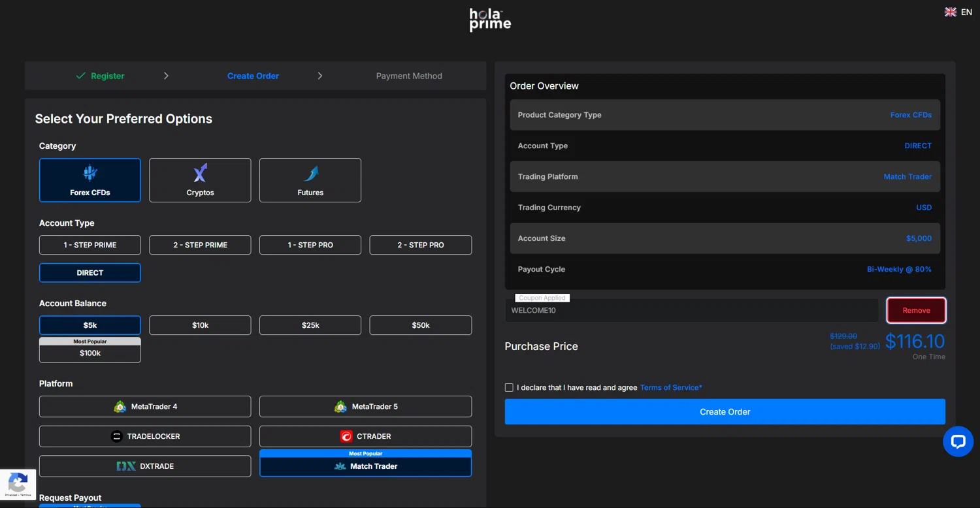Click the USD trading currency value

[x=924, y=208]
